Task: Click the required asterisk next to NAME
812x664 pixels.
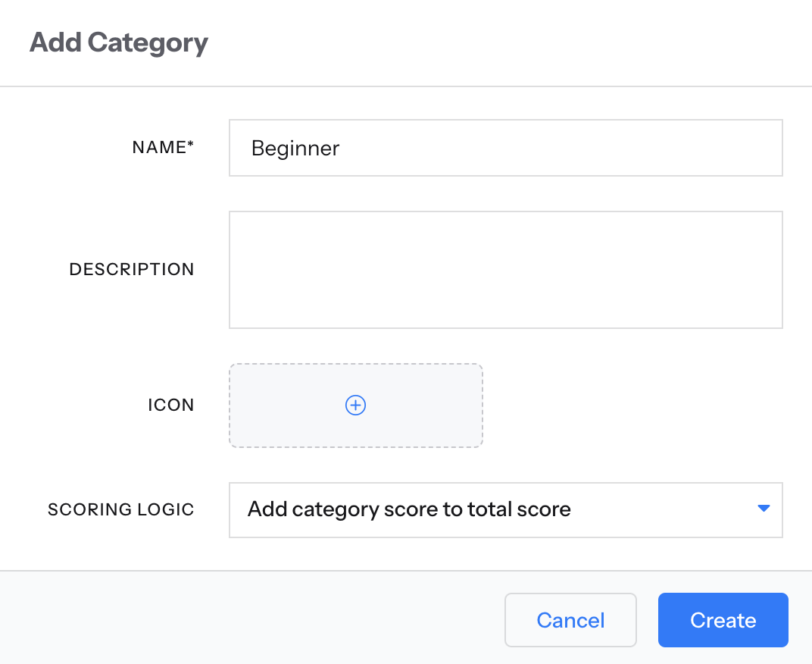Action: (x=191, y=146)
